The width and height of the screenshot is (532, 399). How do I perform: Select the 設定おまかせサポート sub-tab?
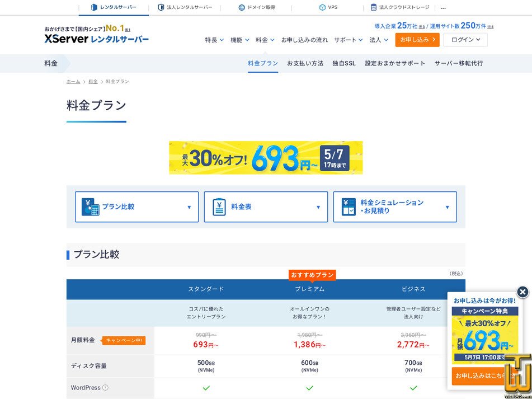(395, 63)
